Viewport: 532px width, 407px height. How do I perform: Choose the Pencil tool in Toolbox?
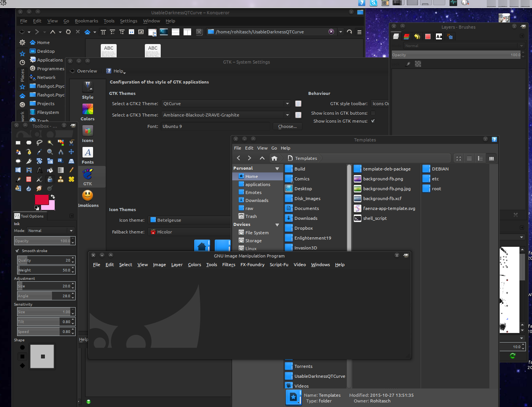pos(71,170)
